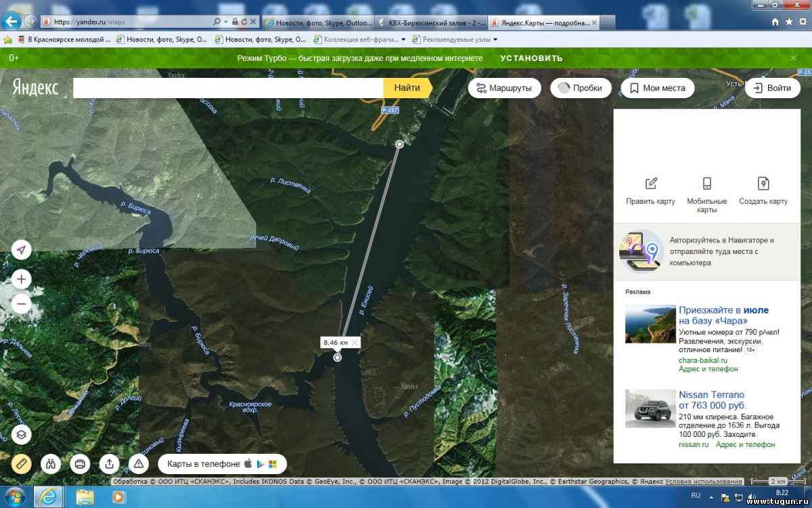
Task: Click the browser Forward arrow
Action: [x=30, y=21]
